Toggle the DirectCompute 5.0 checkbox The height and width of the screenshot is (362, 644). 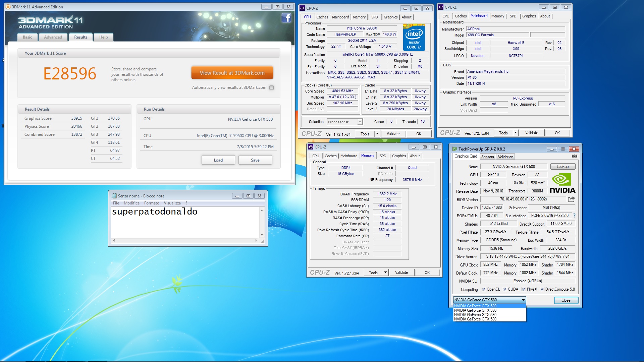point(542,289)
